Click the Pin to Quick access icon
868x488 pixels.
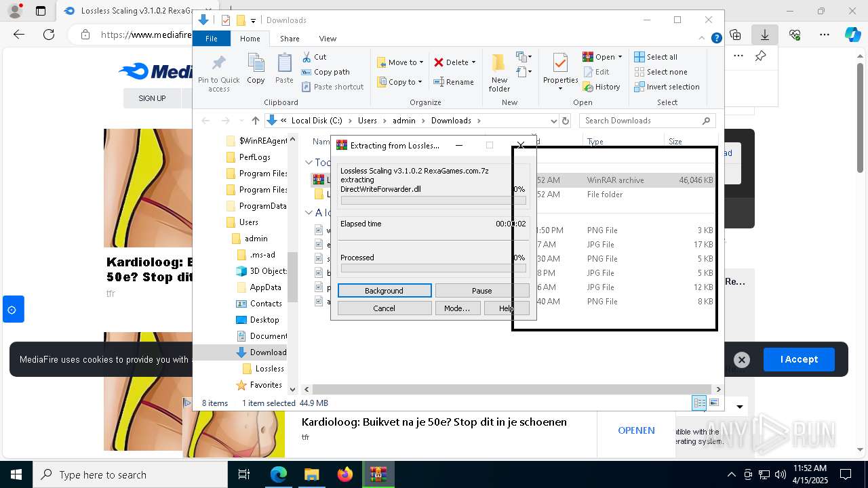click(218, 73)
